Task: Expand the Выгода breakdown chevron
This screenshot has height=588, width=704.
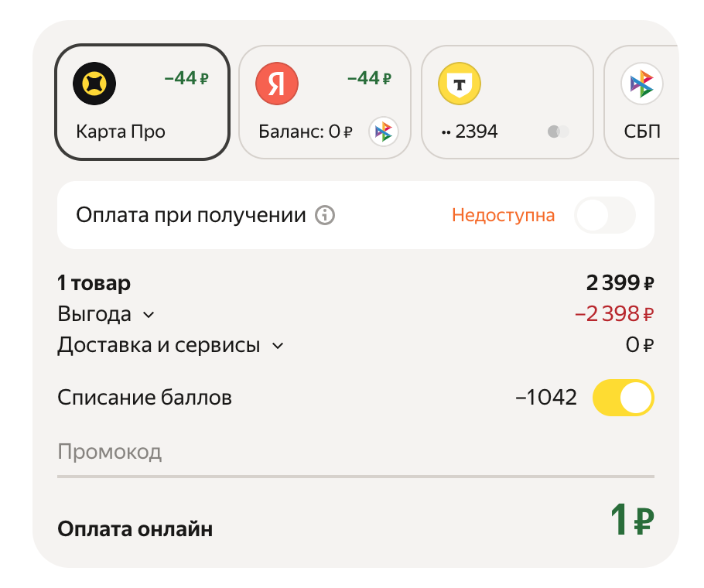Action: (x=149, y=315)
